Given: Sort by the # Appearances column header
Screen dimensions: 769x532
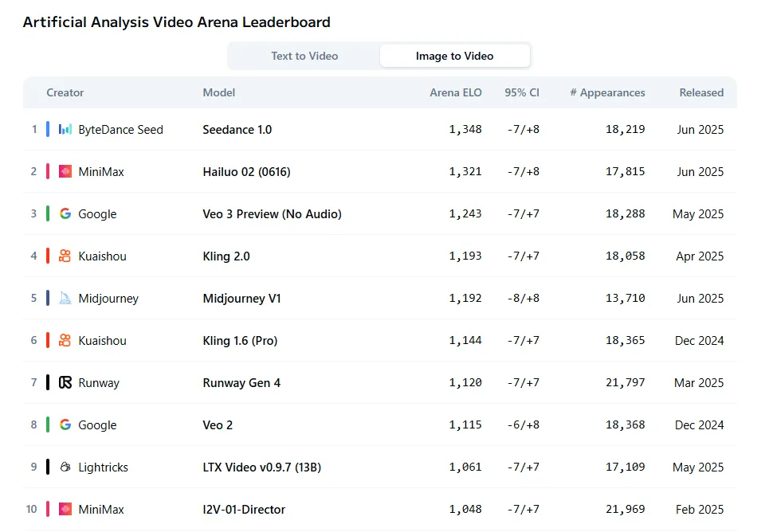Looking at the screenshot, I should [x=607, y=92].
